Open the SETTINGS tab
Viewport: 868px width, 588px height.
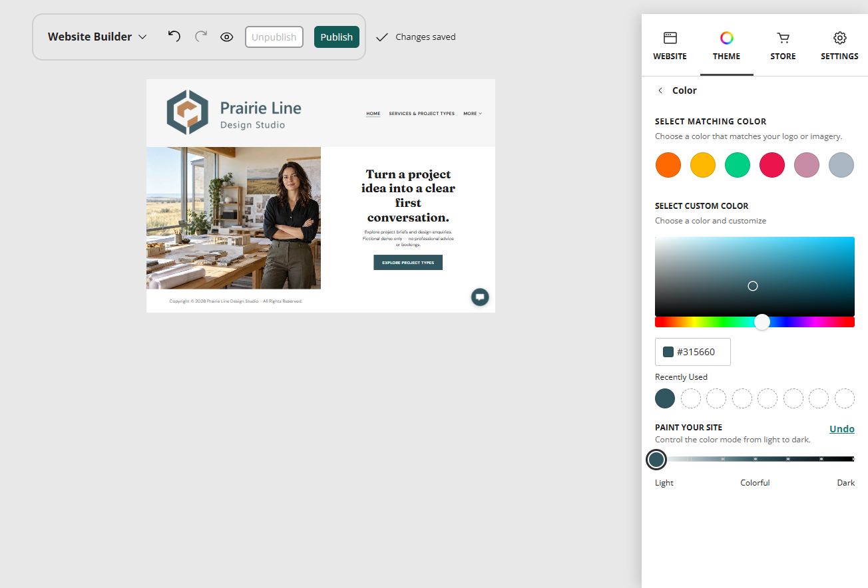[x=839, y=46]
